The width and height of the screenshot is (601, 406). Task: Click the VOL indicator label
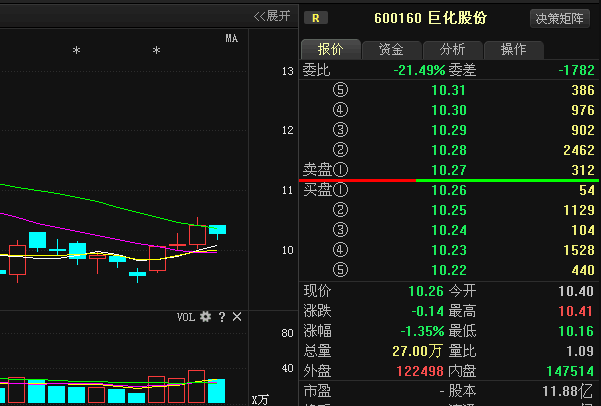[186, 317]
